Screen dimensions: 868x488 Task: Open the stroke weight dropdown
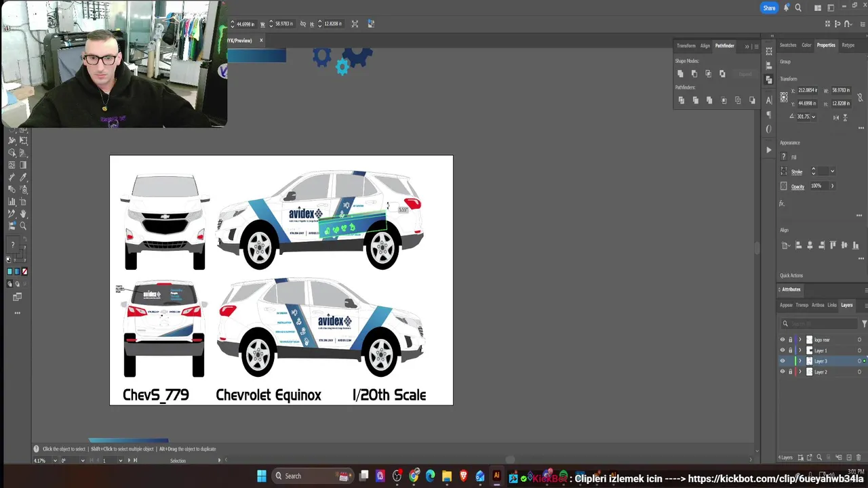pyautogui.click(x=832, y=171)
